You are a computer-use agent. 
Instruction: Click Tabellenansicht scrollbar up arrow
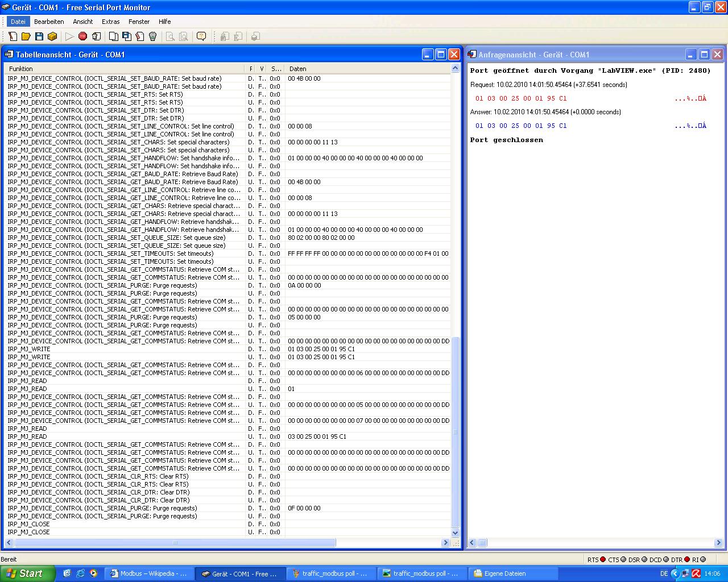tap(455, 68)
